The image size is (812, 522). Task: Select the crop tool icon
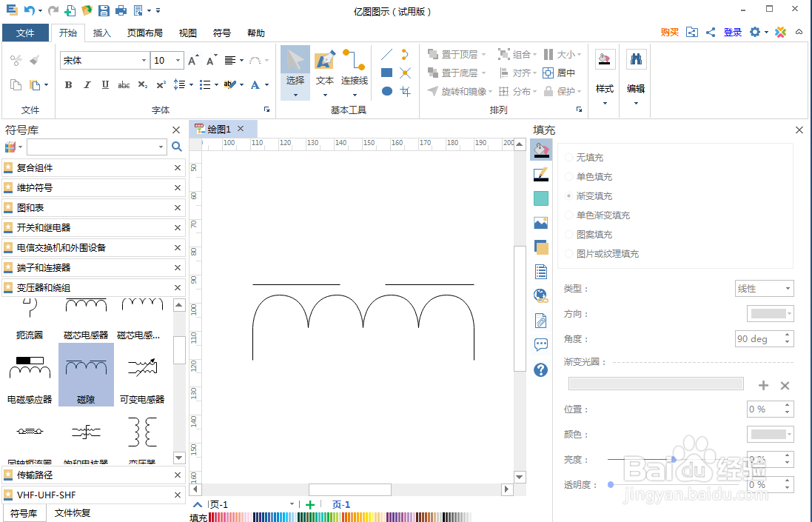pyautogui.click(x=405, y=91)
